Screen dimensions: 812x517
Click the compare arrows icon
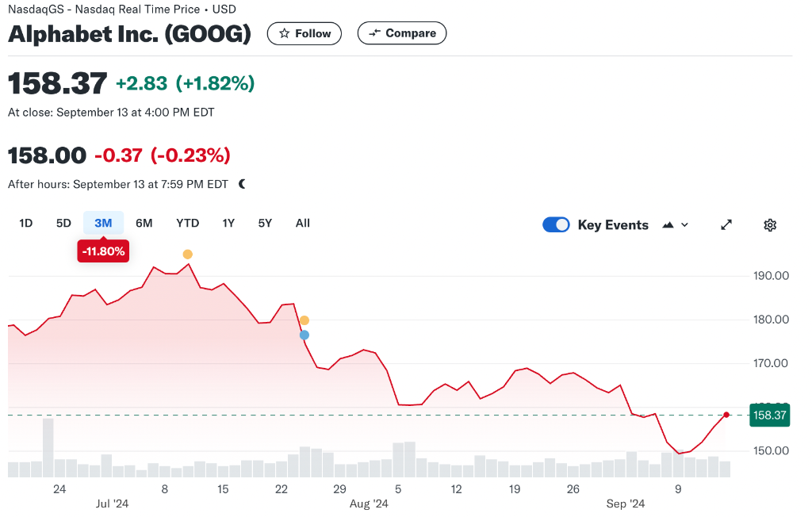(375, 33)
